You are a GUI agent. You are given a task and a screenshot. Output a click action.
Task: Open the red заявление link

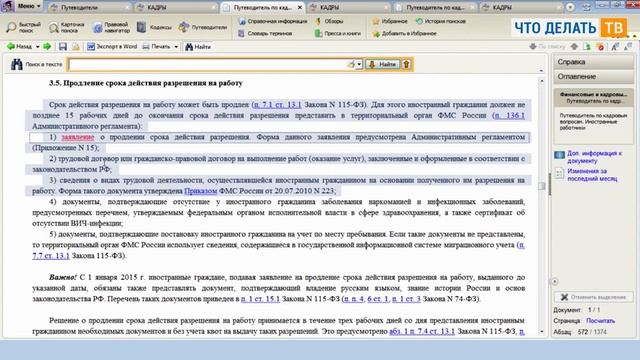(x=78, y=137)
